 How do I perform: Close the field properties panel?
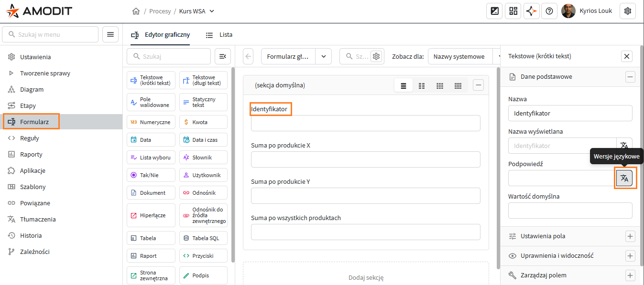pos(627,56)
